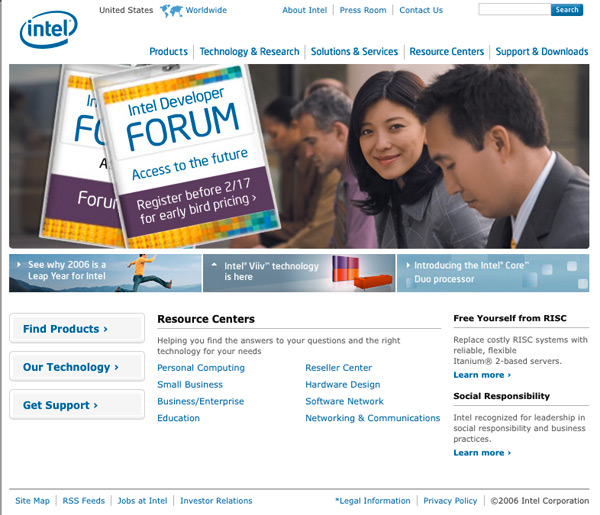
Task: Select the Intel Viiv technology banner
Action: point(299,273)
